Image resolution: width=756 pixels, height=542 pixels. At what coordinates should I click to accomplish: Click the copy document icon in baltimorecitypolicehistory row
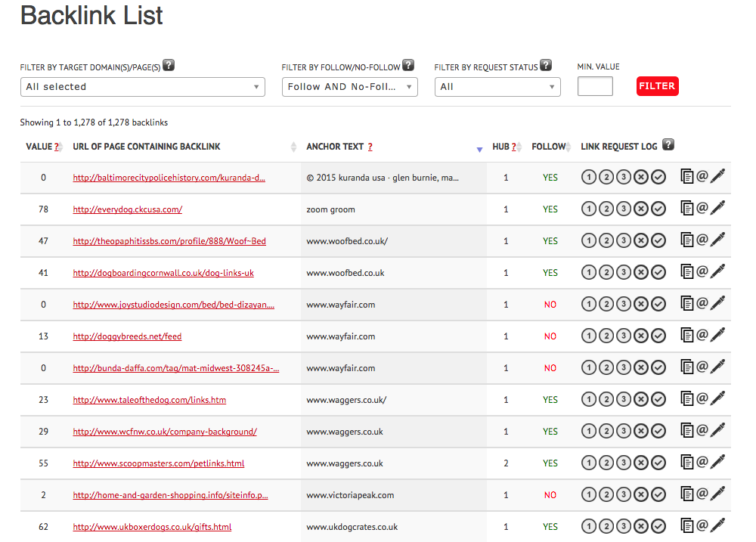click(x=687, y=177)
